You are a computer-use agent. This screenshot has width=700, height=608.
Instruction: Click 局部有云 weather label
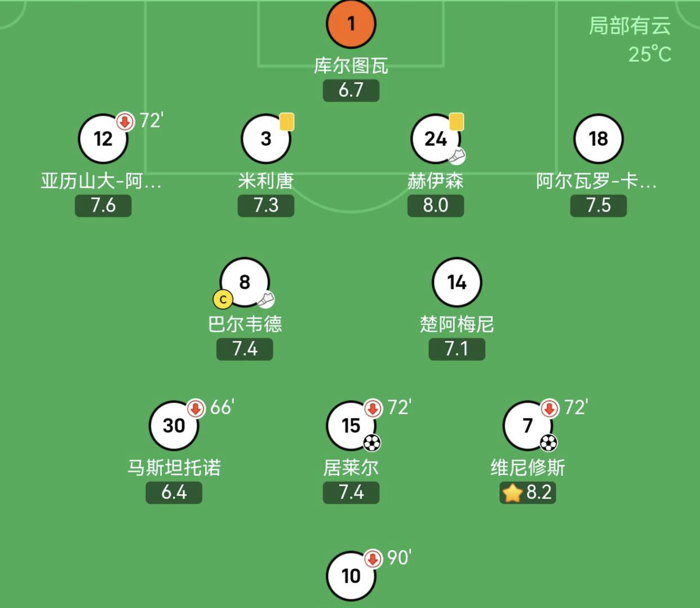(x=630, y=26)
